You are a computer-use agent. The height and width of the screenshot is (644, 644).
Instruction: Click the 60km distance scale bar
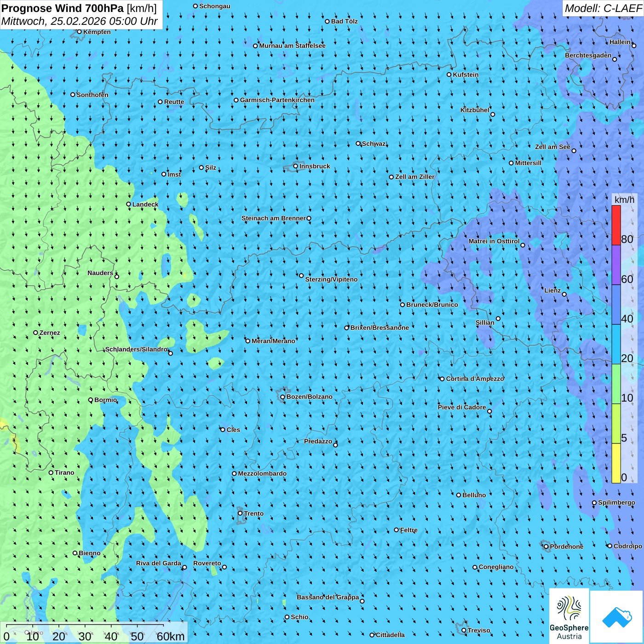click(x=85, y=626)
